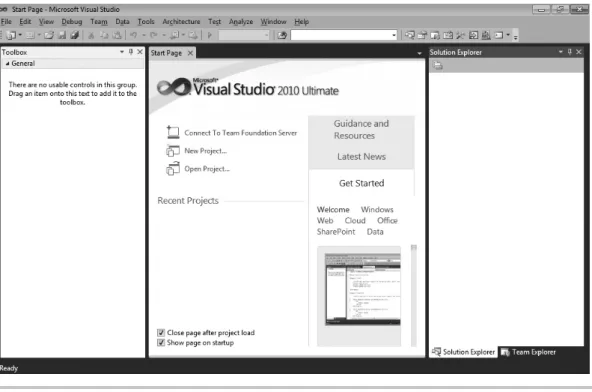This screenshot has height=392, width=592.
Task: Click the Solution Explorer icon in the toolbar
Action: pos(410,35)
